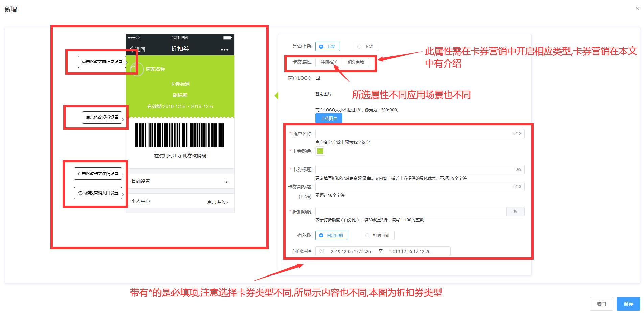Click 点击进入 in the 个人中心 row
This screenshot has width=644, height=315.
point(217,202)
